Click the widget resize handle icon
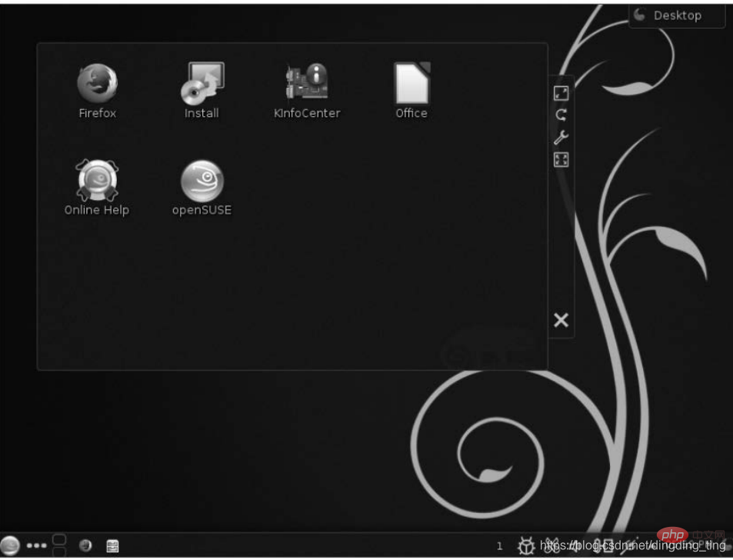733x560 pixels. tap(561, 93)
